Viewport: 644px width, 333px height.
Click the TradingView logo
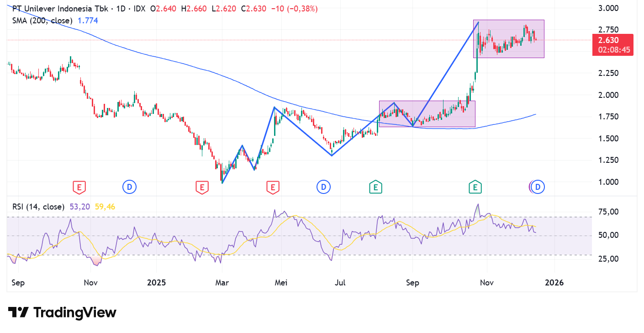[63, 313]
